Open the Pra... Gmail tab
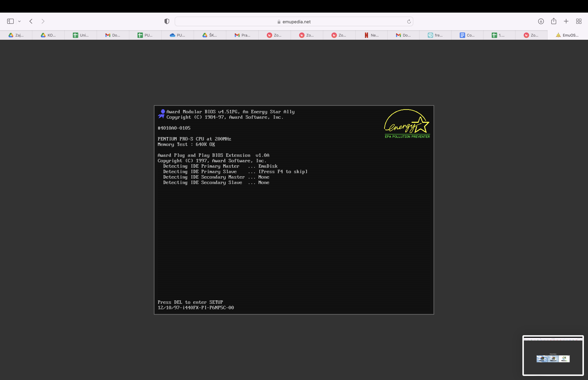This screenshot has height=380, width=588. tap(242, 35)
